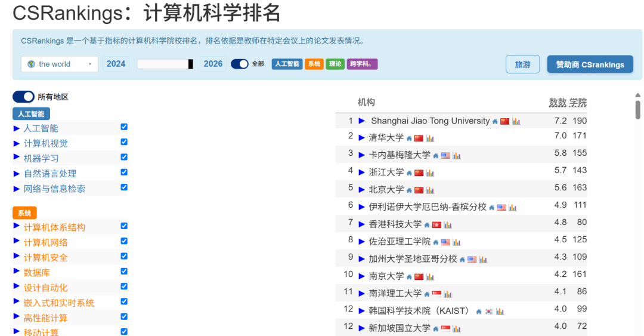Viewport: 644px width, 336px height.
Task: Click chart icon next to 新加坡国立大学
Action: coord(457,328)
